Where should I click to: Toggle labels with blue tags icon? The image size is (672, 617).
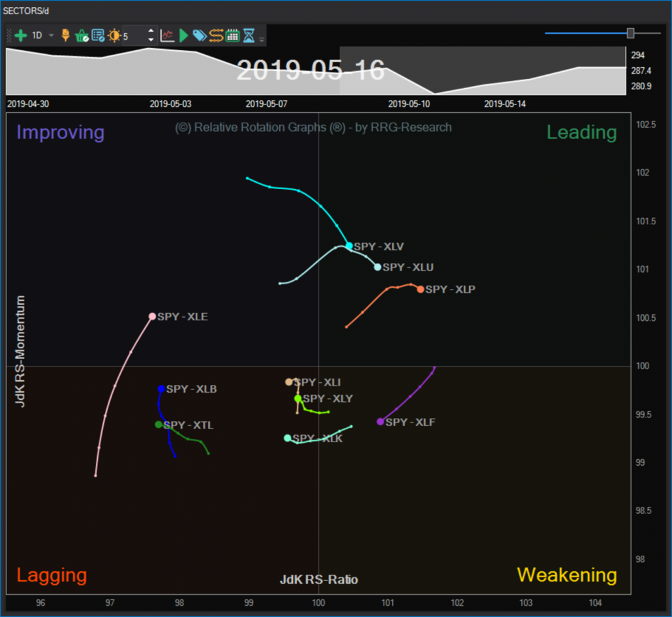(200, 36)
